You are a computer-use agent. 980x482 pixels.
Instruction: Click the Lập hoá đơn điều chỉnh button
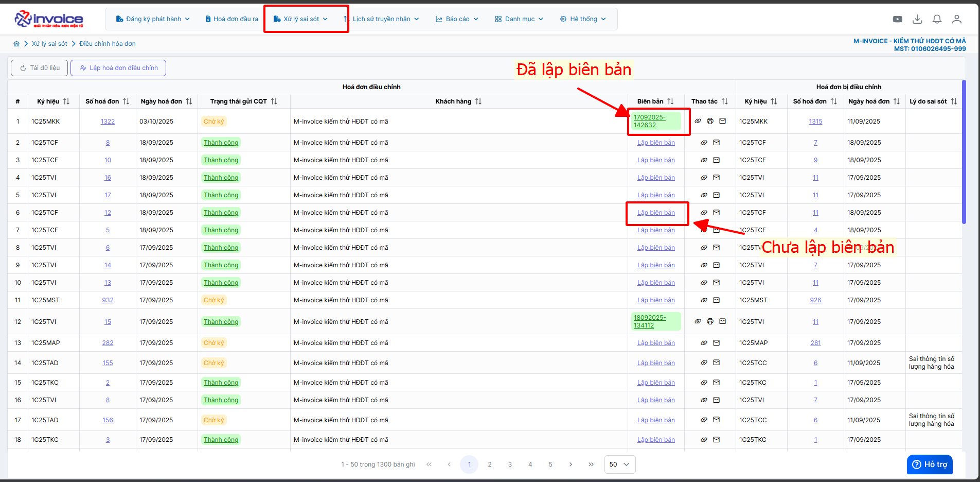[x=118, y=68]
